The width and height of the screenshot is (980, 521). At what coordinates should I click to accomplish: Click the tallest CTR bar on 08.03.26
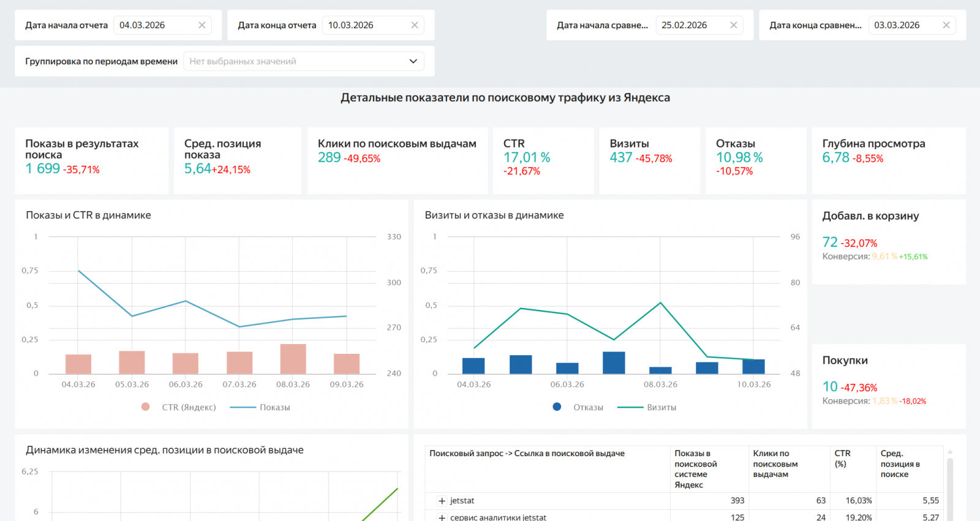coord(293,359)
